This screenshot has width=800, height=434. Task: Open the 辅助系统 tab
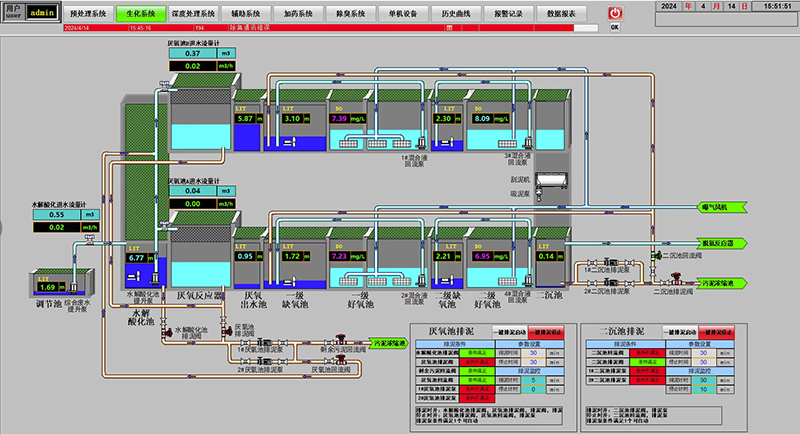click(x=245, y=14)
